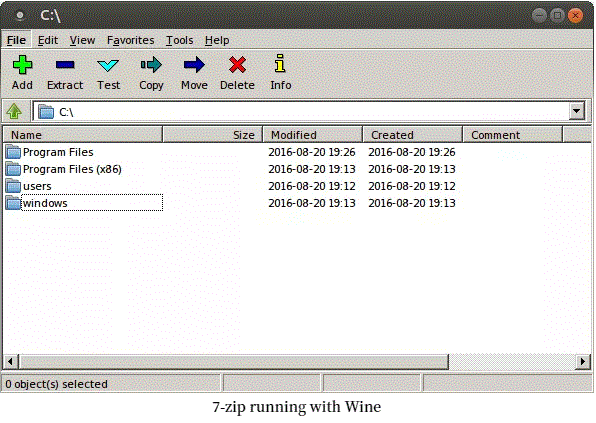Screen dimensions: 596x423
Task: Go up one folder with green arrow
Action: [x=14, y=111]
